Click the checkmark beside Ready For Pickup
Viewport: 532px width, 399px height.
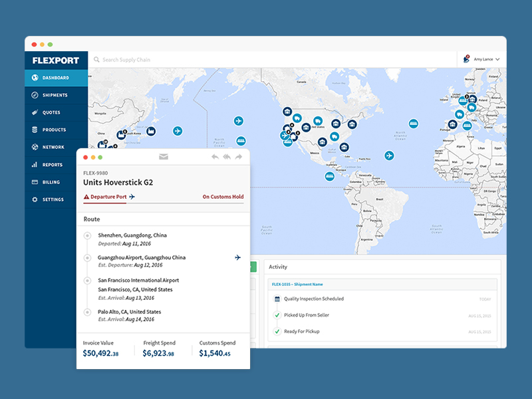pyautogui.click(x=277, y=331)
